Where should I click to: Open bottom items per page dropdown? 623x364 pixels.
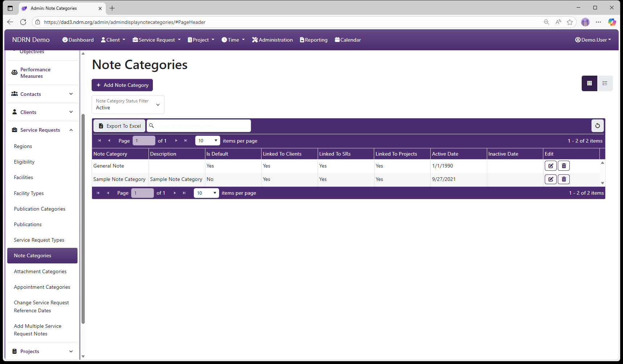(x=206, y=193)
